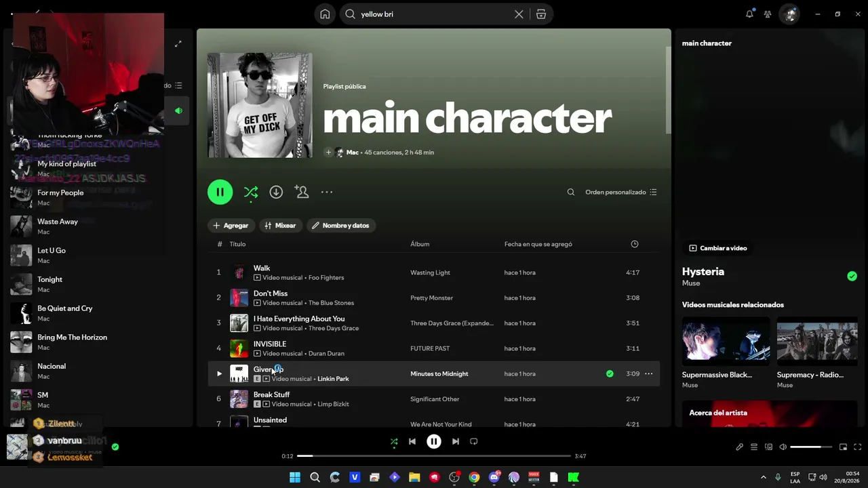Toggle the green saved check on the Linkin Park row
This screenshot has width=868, height=488.
[610, 373]
